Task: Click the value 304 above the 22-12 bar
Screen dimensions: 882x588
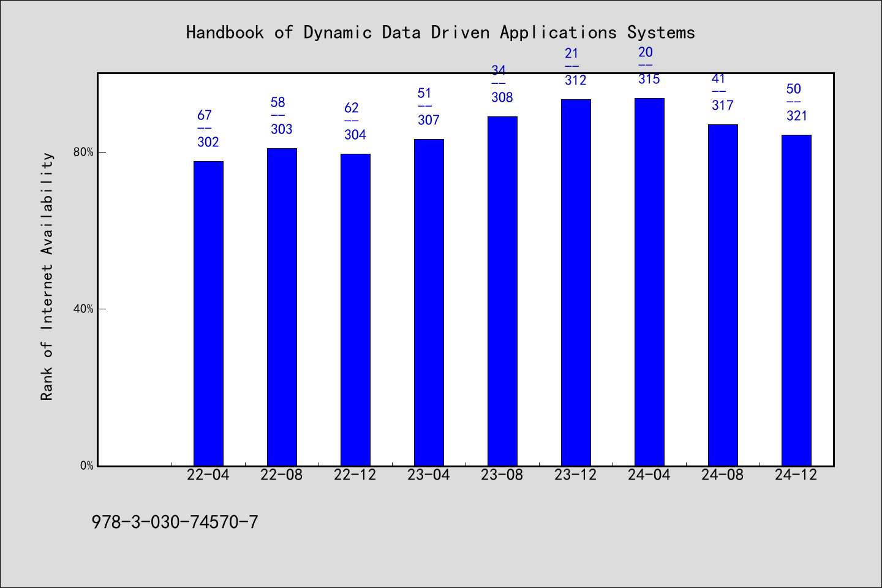Action: (x=355, y=135)
